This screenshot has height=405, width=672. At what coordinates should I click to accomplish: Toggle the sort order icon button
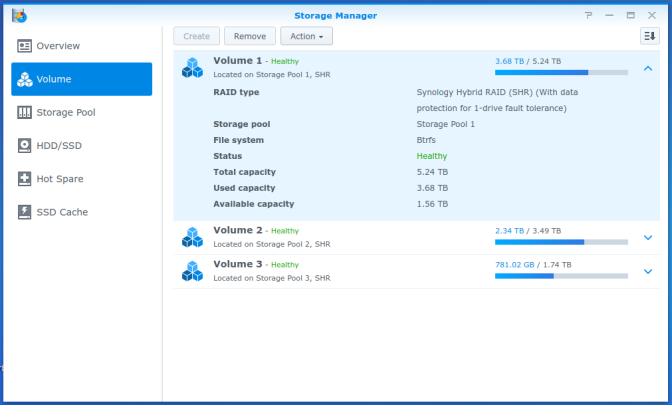[x=650, y=36]
